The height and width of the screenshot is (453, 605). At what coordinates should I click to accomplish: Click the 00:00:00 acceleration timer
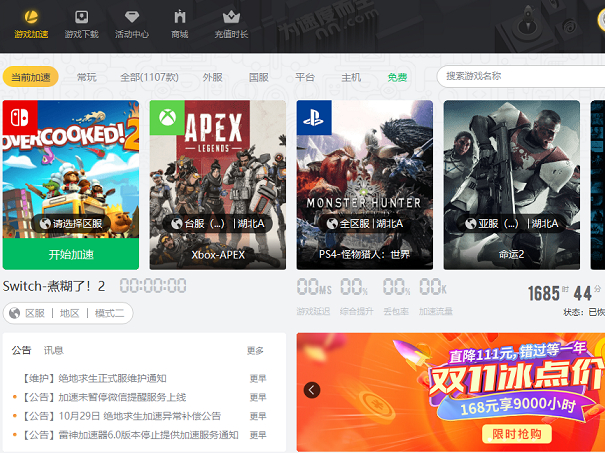[153, 286]
